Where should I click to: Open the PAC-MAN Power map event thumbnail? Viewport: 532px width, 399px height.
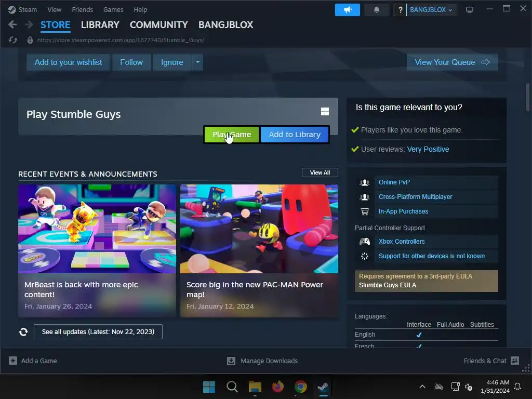pyautogui.click(x=259, y=229)
